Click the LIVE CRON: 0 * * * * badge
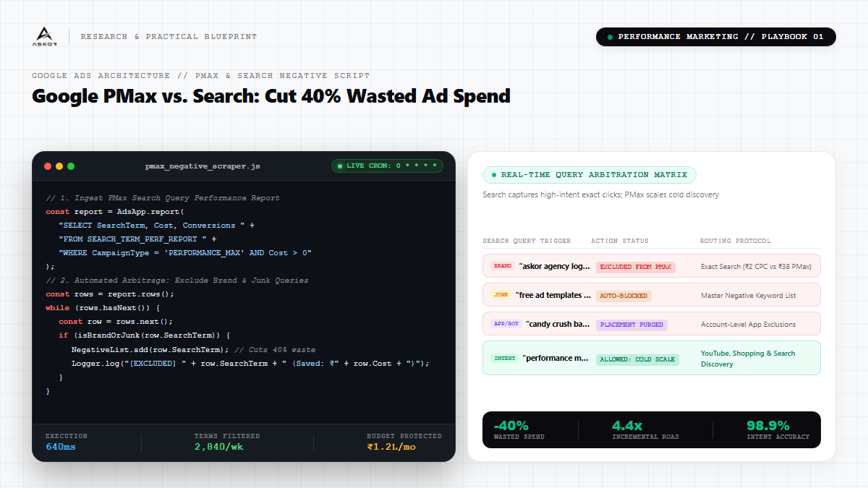This screenshot has width=868, height=488. (x=387, y=166)
